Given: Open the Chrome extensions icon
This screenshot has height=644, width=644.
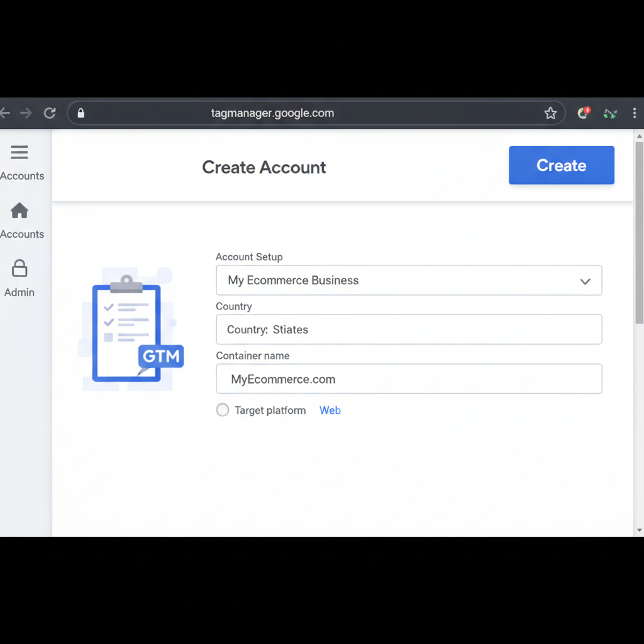Looking at the screenshot, I should (609, 113).
